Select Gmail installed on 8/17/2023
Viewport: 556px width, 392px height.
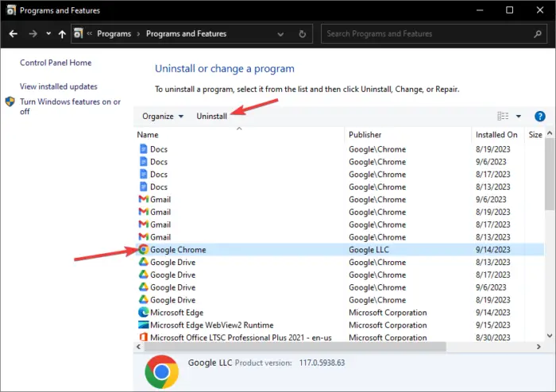[x=340, y=225]
